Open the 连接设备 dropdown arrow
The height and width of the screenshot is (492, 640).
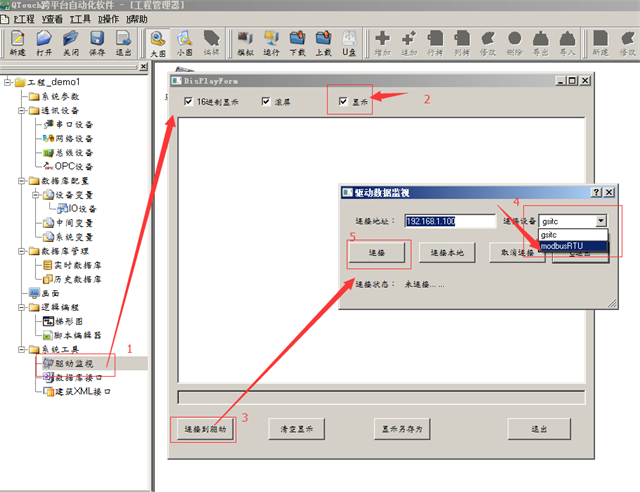[599, 220]
